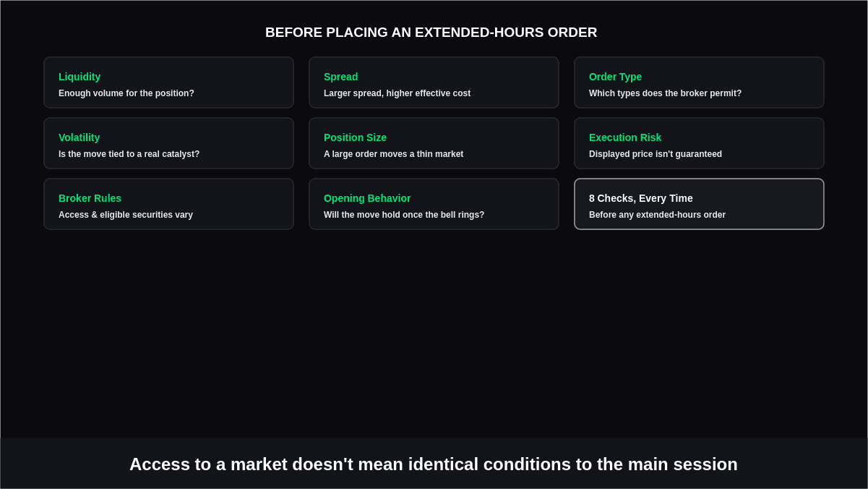Select the Liquidity card
This screenshot has width=868, height=489.
[x=168, y=82]
